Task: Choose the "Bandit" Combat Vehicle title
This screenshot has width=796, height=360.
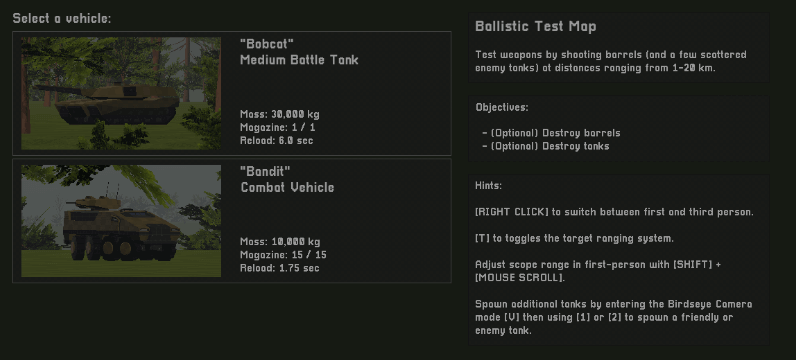Action: pyautogui.click(x=287, y=179)
